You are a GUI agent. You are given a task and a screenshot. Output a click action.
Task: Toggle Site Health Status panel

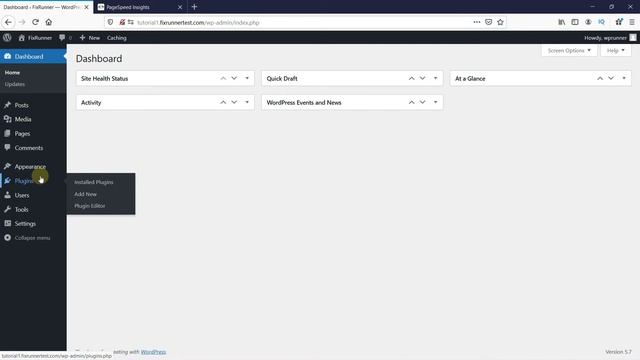[247, 78]
